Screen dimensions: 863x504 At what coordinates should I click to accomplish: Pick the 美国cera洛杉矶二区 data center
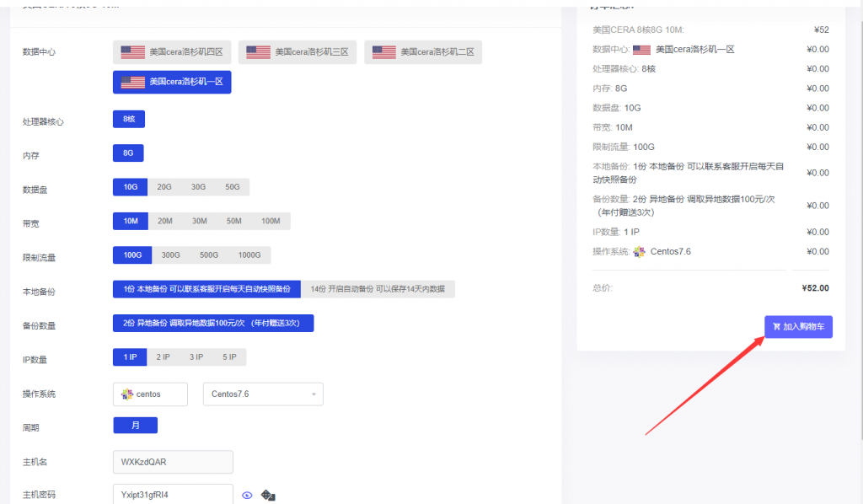pos(423,52)
